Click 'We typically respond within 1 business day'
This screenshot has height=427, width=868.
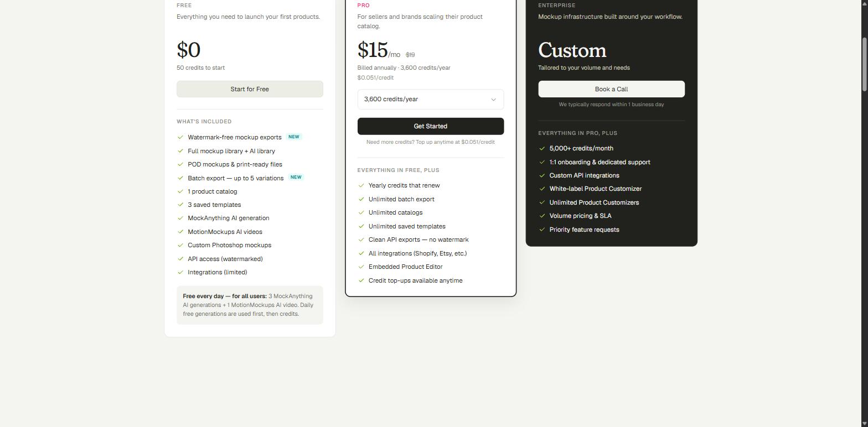pyautogui.click(x=611, y=105)
